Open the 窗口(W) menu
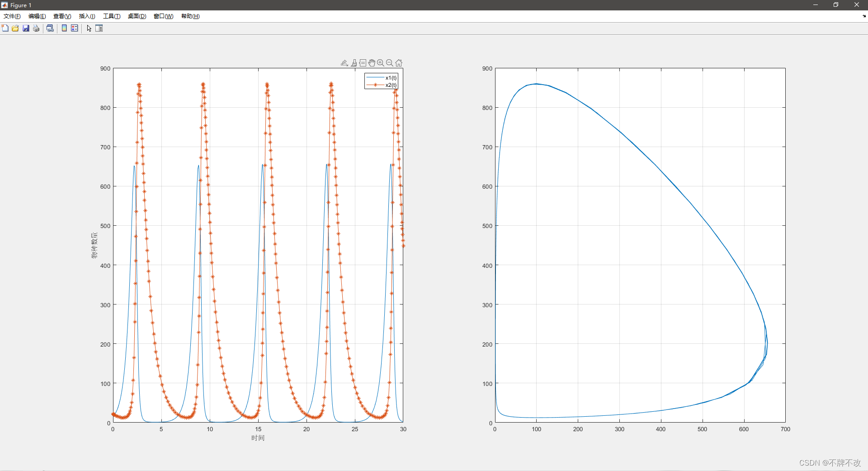 [x=164, y=16]
